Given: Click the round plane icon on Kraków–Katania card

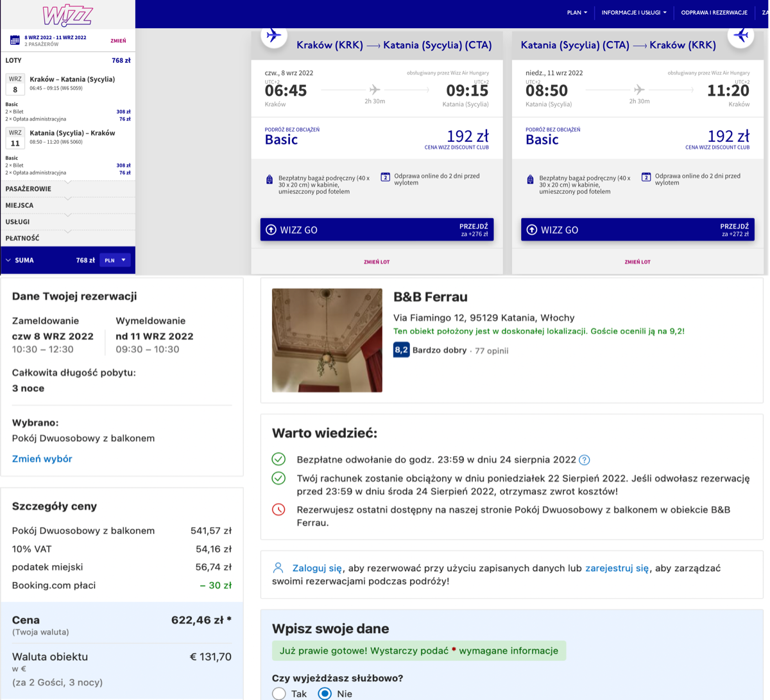Looking at the screenshot, I should 274,35.
